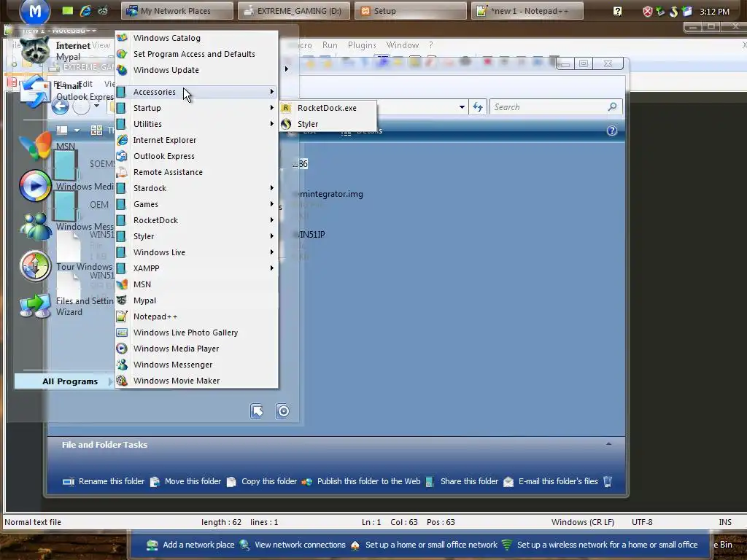Launch Windows Update from the programs list
This screenshot has height=560, width=747.
point(196,70)
